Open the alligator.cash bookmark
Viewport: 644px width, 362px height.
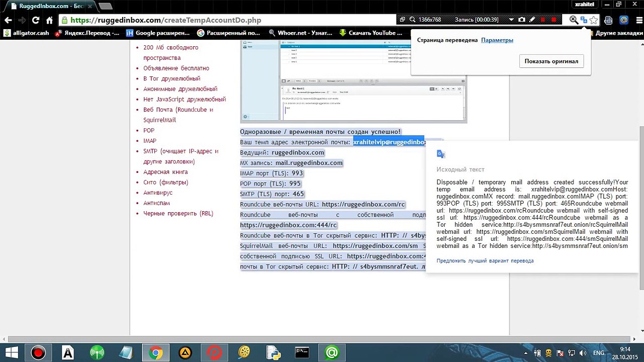point(26,33)
